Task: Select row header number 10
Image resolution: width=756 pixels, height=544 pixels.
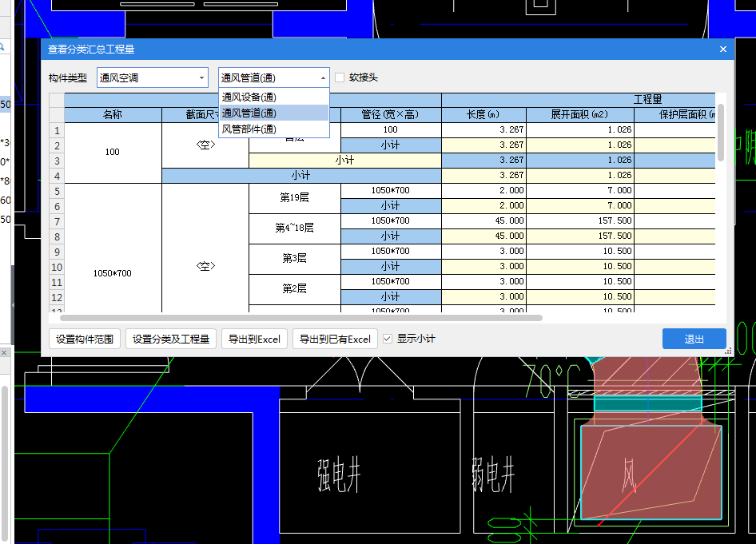Action: click(57, 267)
